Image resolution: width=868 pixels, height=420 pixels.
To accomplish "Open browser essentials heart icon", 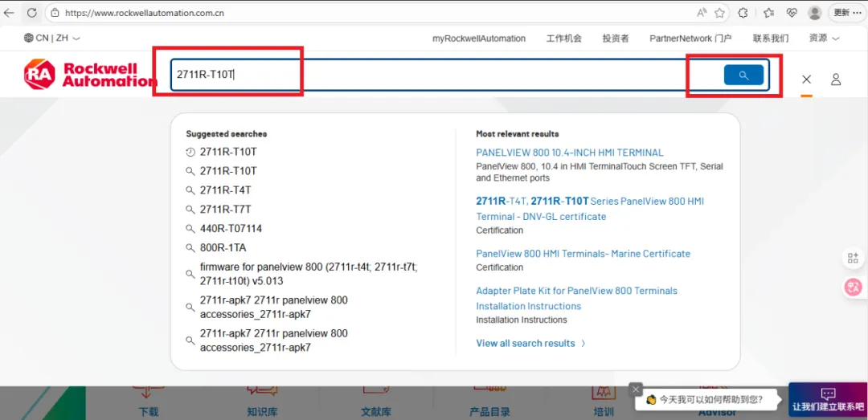I will (x=792, y=12).
